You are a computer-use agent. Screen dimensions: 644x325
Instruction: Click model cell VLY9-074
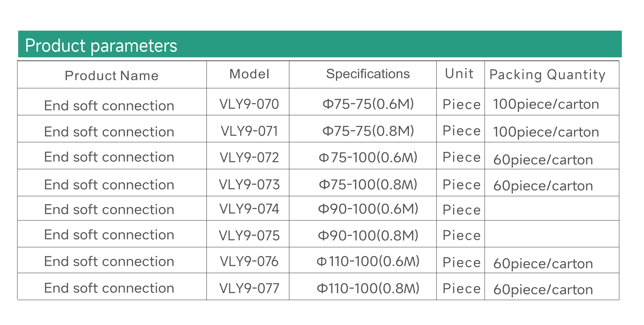click(x=249, y=209)
